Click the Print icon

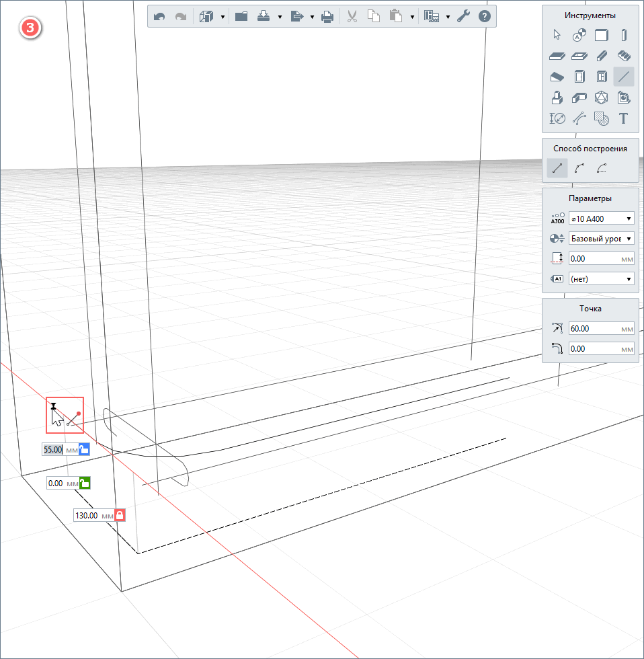coord(327,16)
